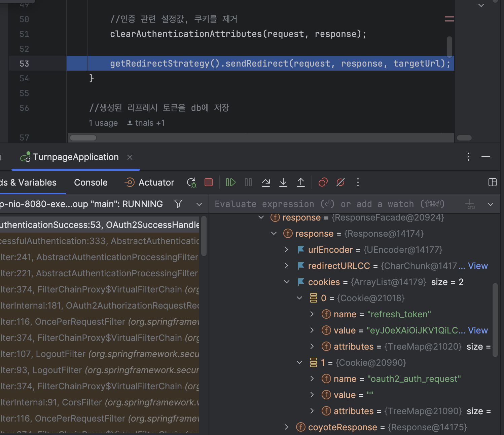504x435 pixels.
Task: Expand the eyJ0eXAi value field
Action: point(312,330)
